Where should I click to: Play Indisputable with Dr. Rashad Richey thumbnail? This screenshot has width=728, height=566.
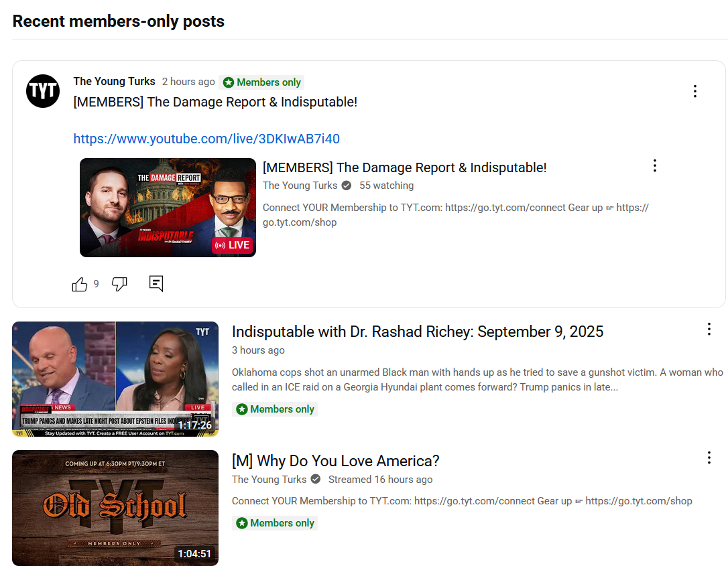pyautogui.click(x=115, y=379)
